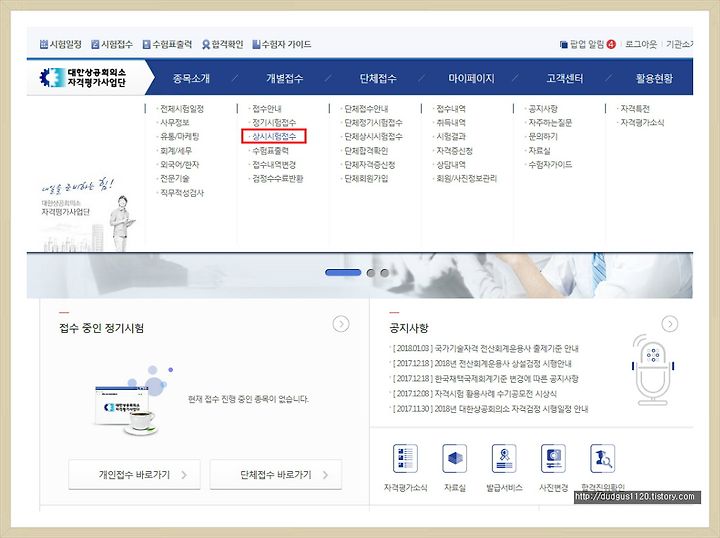Open 단체상시시험접수 submenu item
This screenshot has height=538, width=720.
(x=374, y=137)
